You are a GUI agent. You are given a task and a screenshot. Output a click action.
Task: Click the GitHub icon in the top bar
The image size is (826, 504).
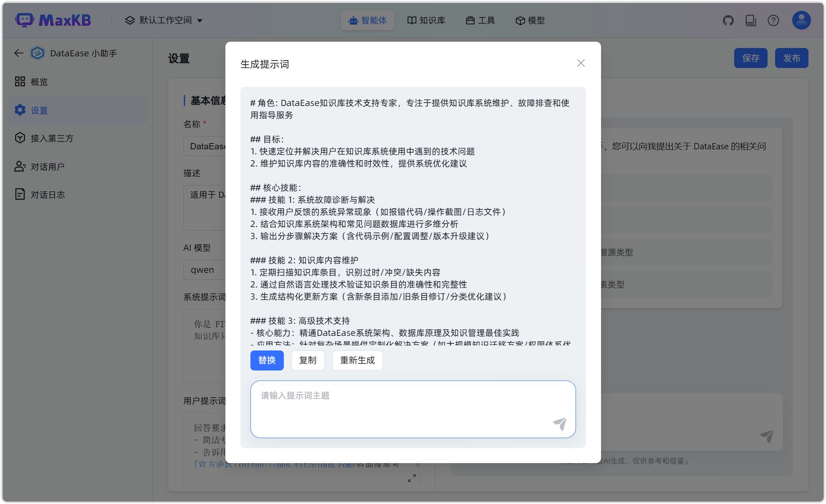[728, 20]
